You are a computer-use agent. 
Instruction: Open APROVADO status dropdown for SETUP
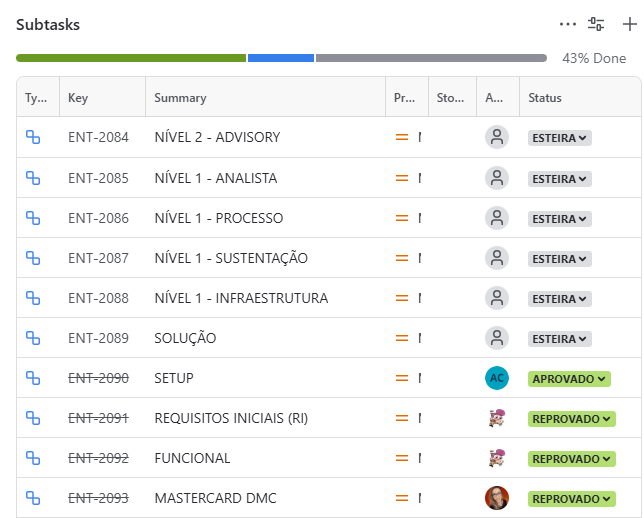point(569,379)
